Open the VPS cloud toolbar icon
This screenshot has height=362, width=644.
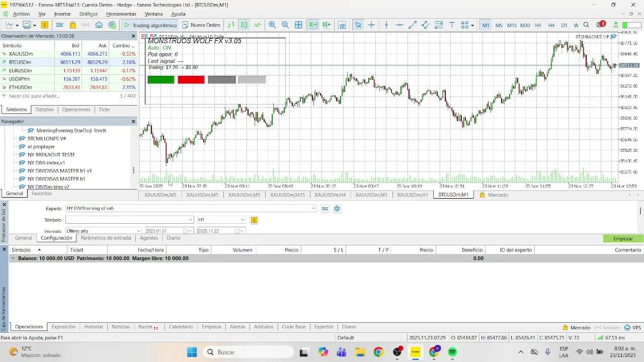(99, 25)
